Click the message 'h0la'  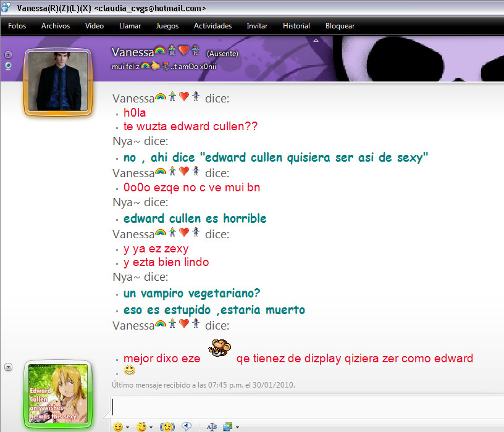(135, 113)
